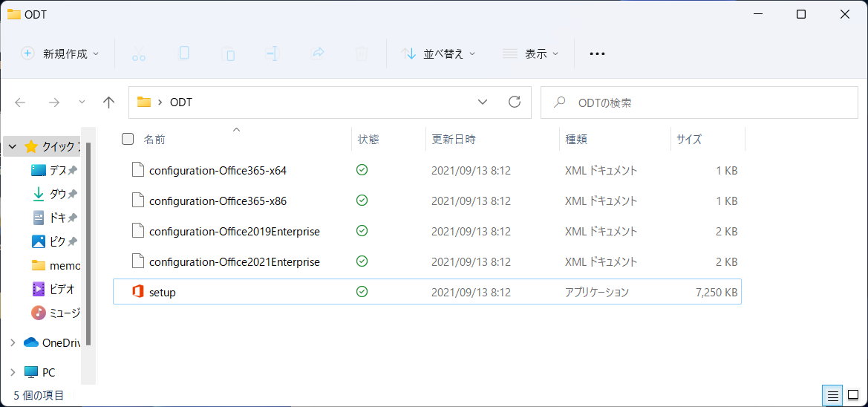
Task: Click the folder icon in address bar
Action: (144, 102)
